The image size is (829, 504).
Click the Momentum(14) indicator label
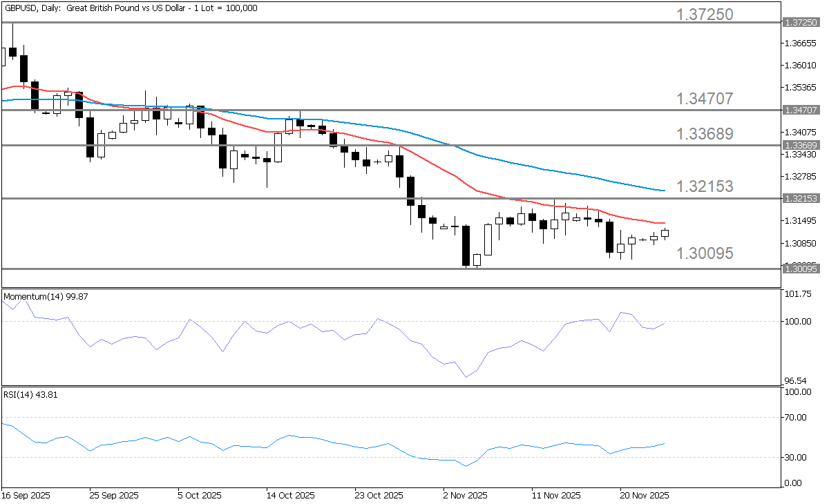(x=48, y=296)
